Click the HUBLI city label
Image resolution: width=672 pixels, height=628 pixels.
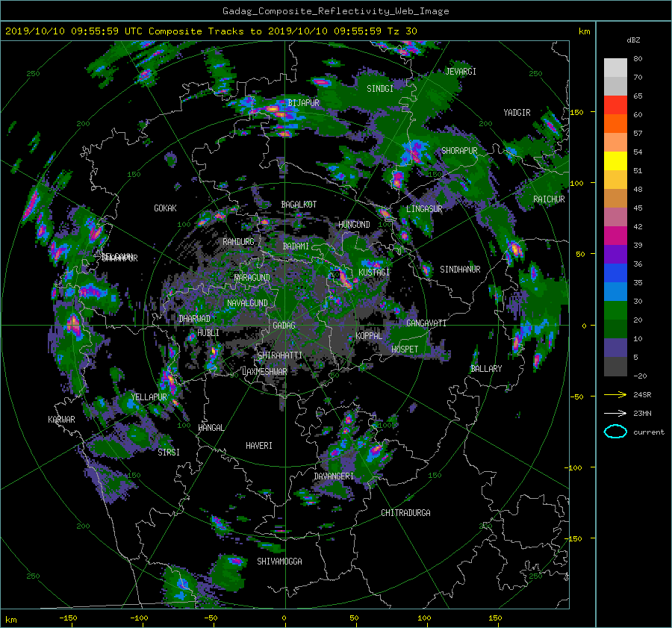click(208, 333)
